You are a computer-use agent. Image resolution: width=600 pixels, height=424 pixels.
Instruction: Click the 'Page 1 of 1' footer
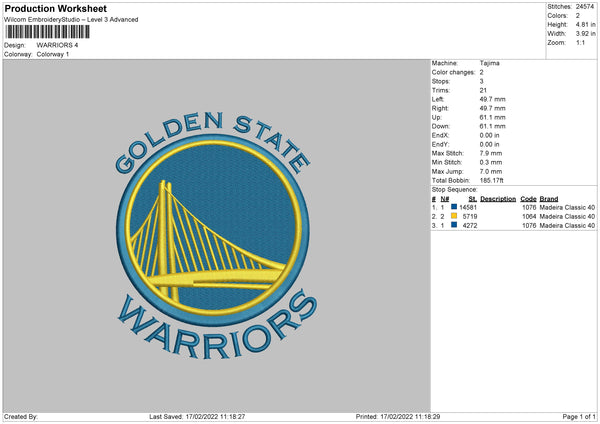(579, 417)
